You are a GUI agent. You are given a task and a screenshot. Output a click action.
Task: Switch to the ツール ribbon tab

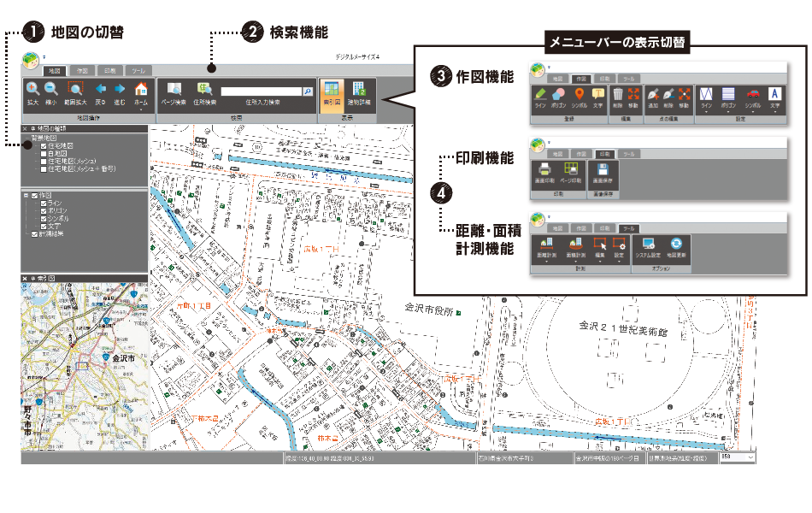point(139,70)
